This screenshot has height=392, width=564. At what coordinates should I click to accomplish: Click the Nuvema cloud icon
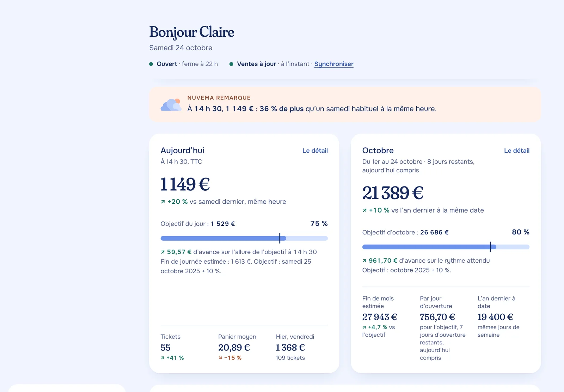click(x=171, y=105)
